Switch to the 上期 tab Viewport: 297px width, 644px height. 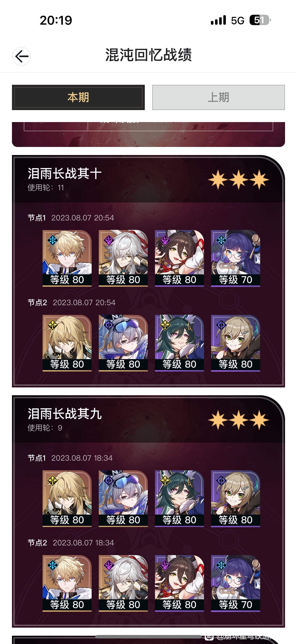coord(218,97)
